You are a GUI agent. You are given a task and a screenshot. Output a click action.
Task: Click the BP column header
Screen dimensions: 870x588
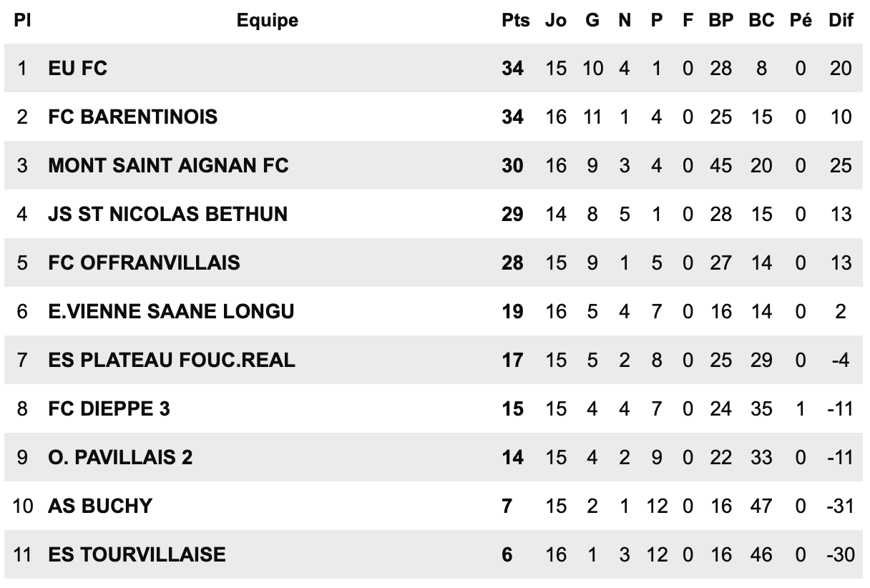click(x=721, y=21)
